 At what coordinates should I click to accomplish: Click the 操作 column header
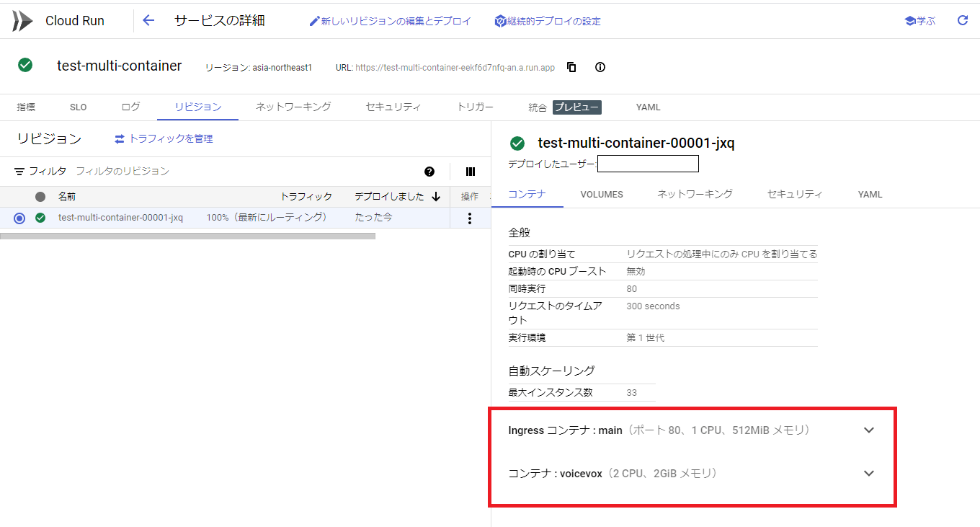[x=470, y=196]
